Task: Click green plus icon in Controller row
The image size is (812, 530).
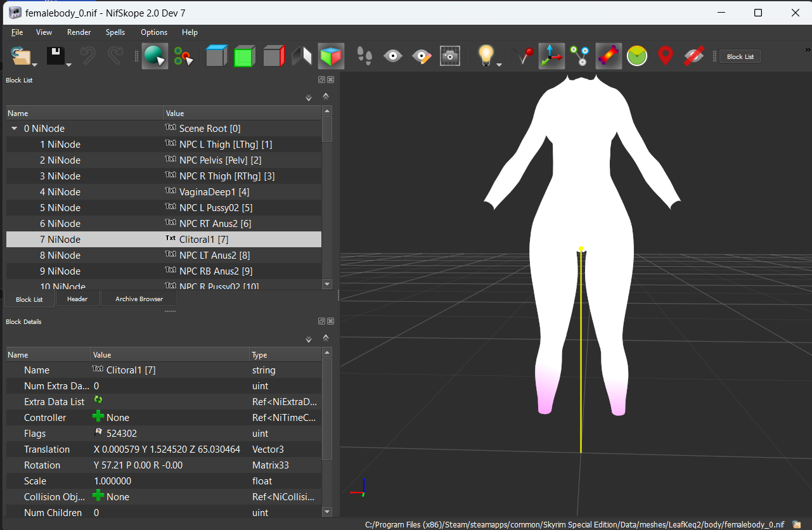Action: pyautogui.click(x=98, y=417)
